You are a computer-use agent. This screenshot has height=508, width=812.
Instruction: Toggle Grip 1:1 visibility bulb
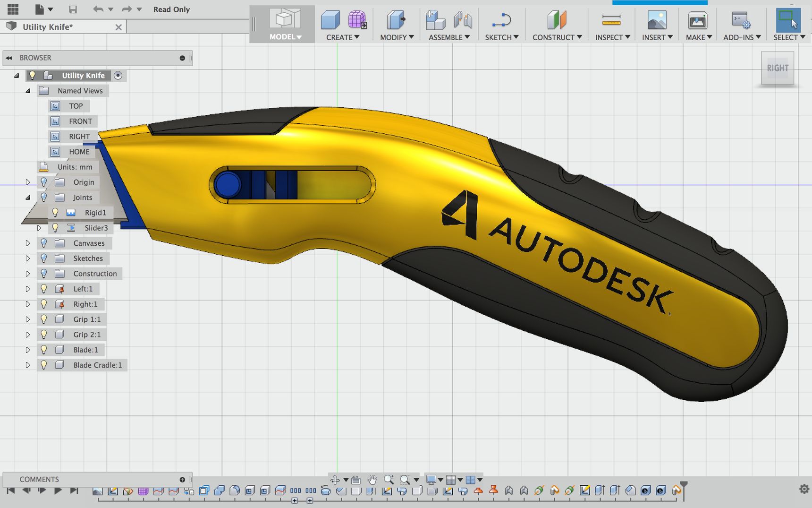click(44, 319)
